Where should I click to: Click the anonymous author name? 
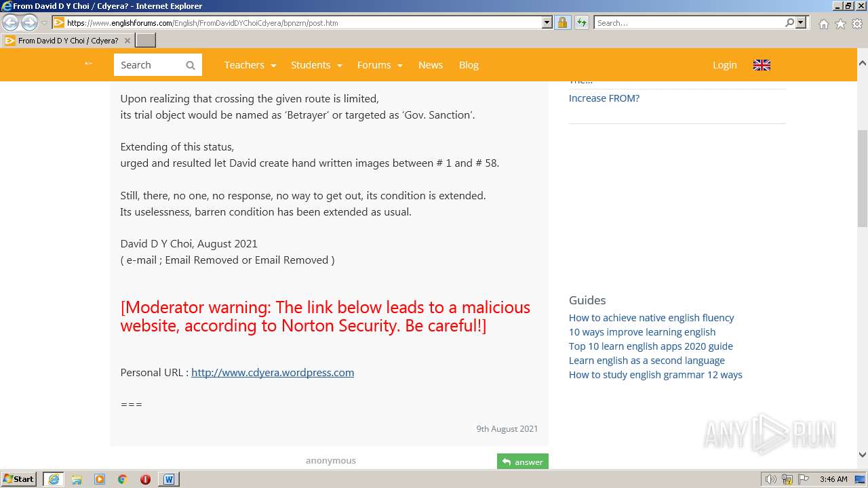point(331,460)
